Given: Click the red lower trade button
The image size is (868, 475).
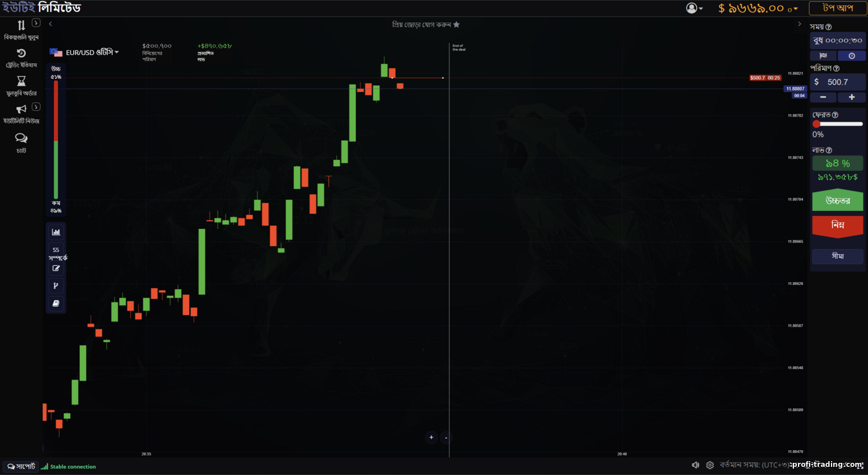Looking at the screenshot, I should 837,225.
